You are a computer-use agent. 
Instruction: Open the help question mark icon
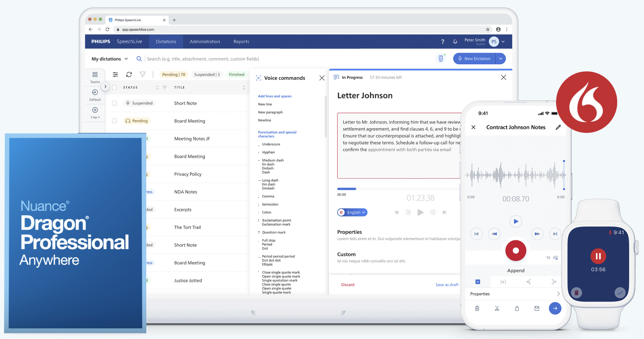pyautogui.click(x=442, y=42)
